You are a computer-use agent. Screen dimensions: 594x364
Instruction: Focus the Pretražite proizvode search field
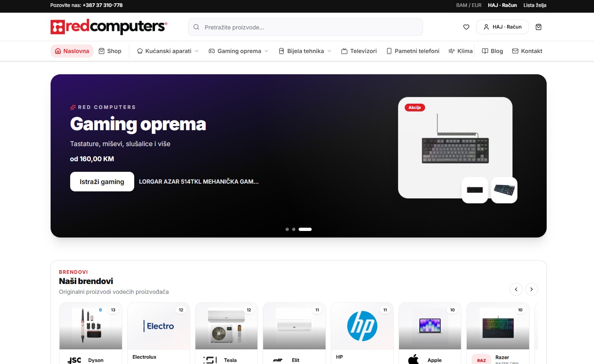click(306, 27)
